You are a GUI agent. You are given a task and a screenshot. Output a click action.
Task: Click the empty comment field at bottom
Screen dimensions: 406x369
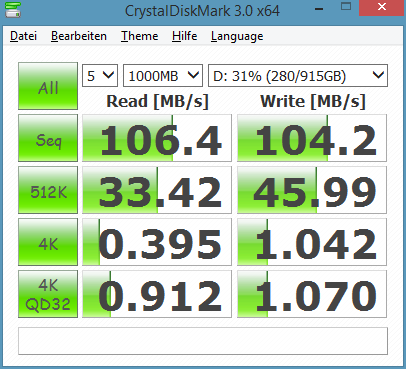203,341
